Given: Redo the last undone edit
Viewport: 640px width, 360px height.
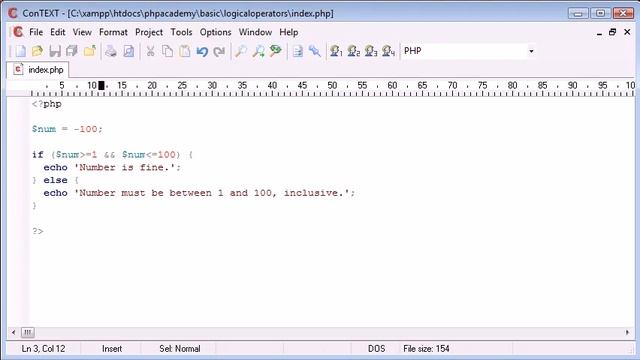Looking at the screenshot, I should tap(219, 51).
